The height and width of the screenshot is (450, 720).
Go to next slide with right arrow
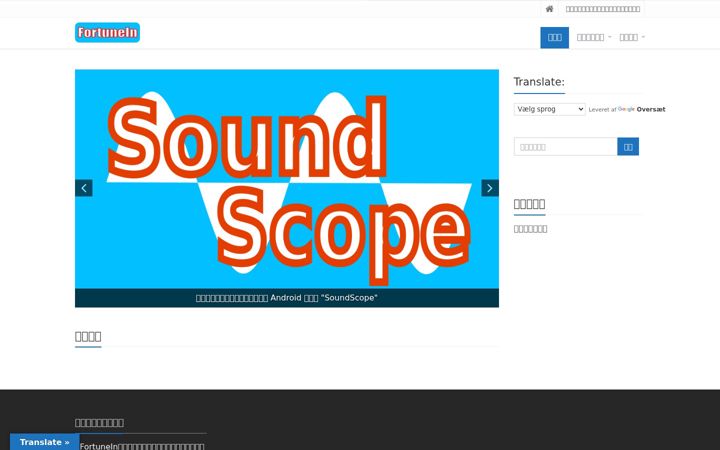pyautogui.click(x=490, y=188)
